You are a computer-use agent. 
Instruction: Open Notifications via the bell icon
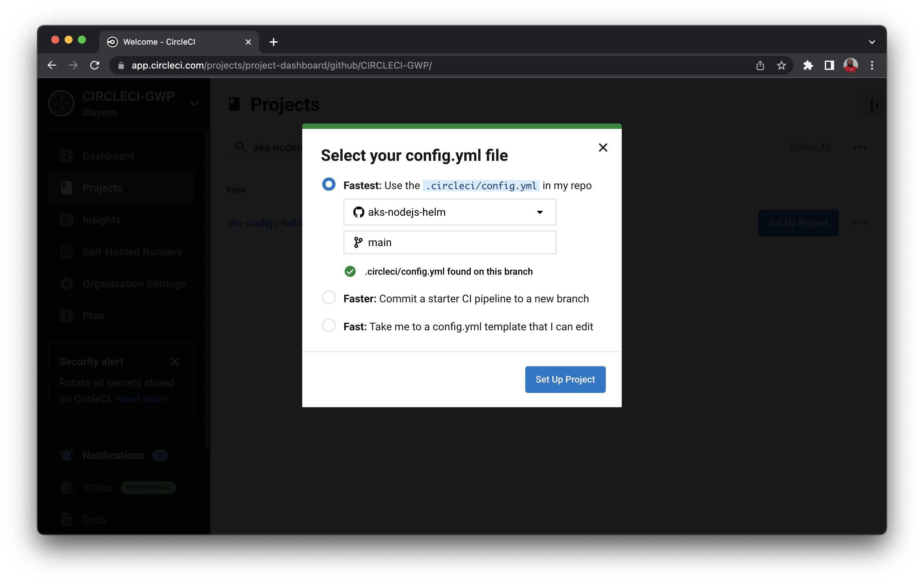pyautogui.click(x=67, y=455)
